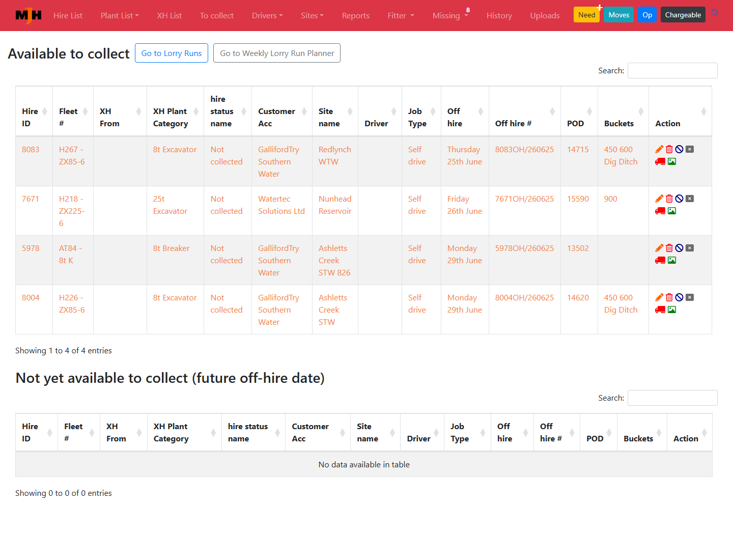Delete hire 5978 using the trash icon
Viewport: 733px width, 560px height.
coord(669,248)
